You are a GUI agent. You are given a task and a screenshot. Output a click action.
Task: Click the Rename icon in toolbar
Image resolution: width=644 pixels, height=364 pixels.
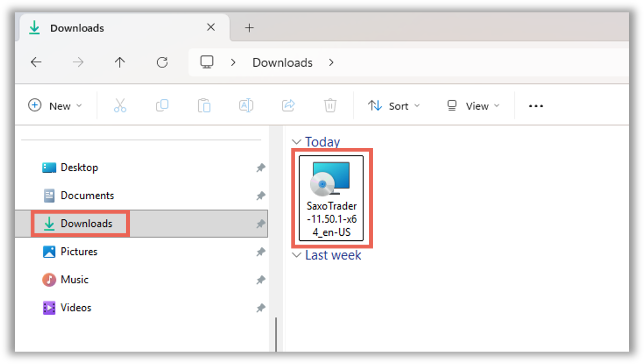[246, 105]
